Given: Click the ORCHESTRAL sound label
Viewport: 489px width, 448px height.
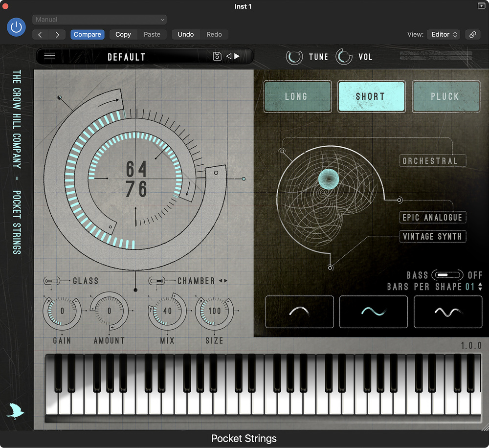Looking at the screenshot, I should tap(429, 161).
